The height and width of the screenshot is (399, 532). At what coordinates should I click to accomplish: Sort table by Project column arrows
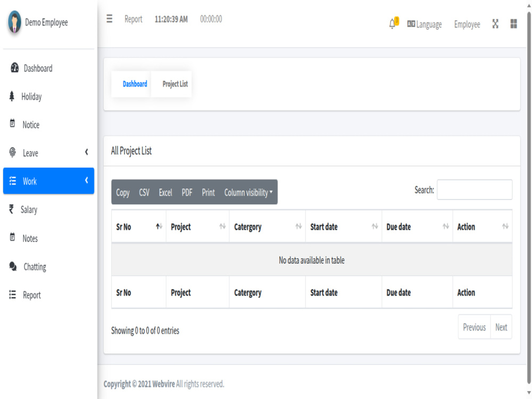222,226
